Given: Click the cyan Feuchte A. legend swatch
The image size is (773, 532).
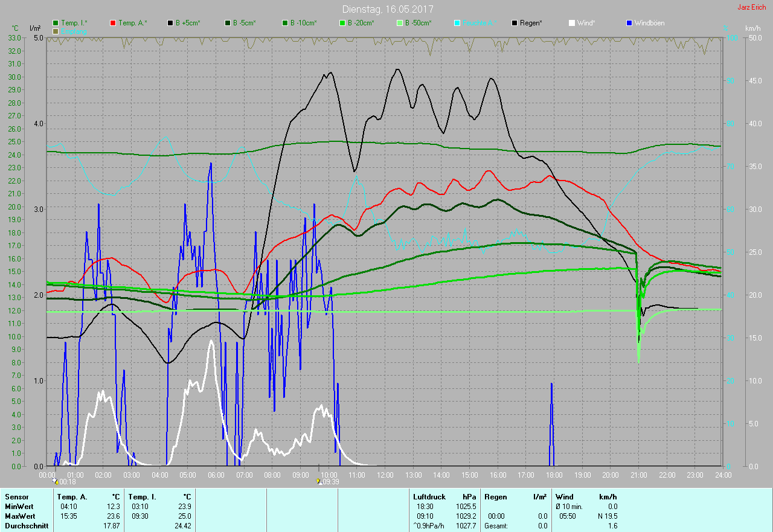Looking at the screenshot, I should tap(457, 23).
